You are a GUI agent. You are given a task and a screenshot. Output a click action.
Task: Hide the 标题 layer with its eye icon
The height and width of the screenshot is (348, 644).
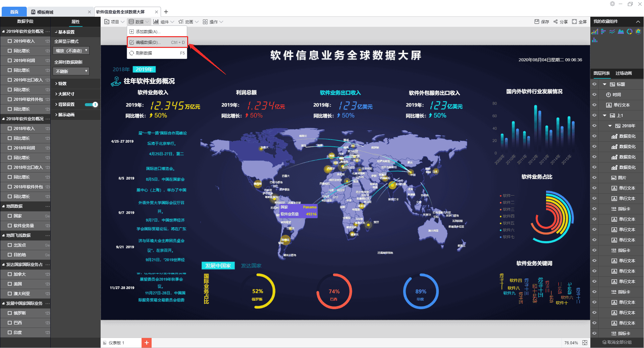point(594,84)
